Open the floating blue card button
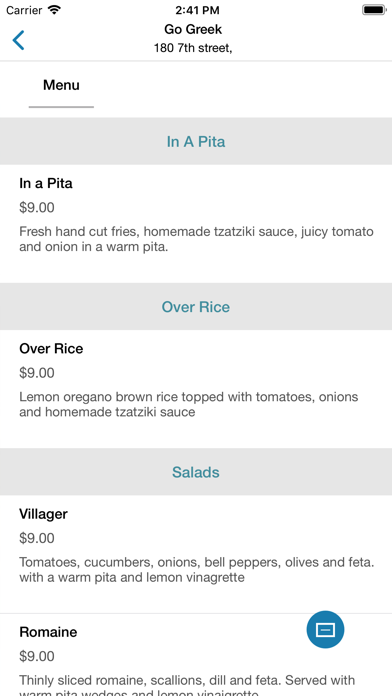392x696 pixels. [x=325, y=629]
